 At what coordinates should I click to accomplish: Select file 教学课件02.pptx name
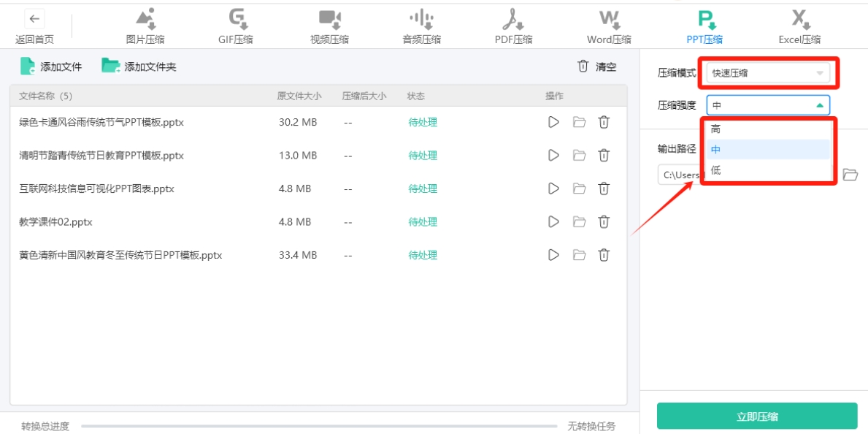click(55, 221)
